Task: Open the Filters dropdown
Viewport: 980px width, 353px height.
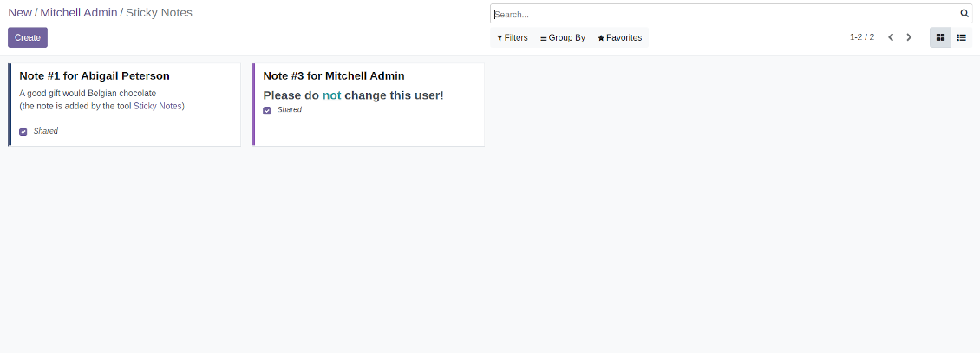Action: 513,38
